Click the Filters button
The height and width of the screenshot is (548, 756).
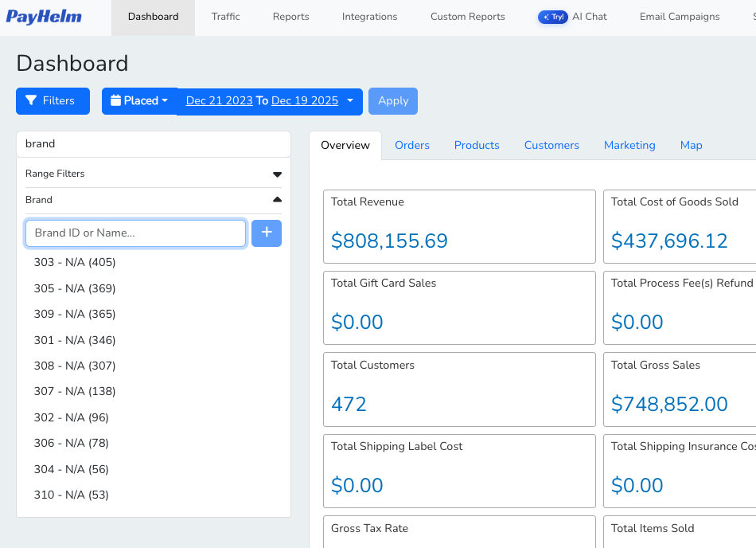click(53, 101)
